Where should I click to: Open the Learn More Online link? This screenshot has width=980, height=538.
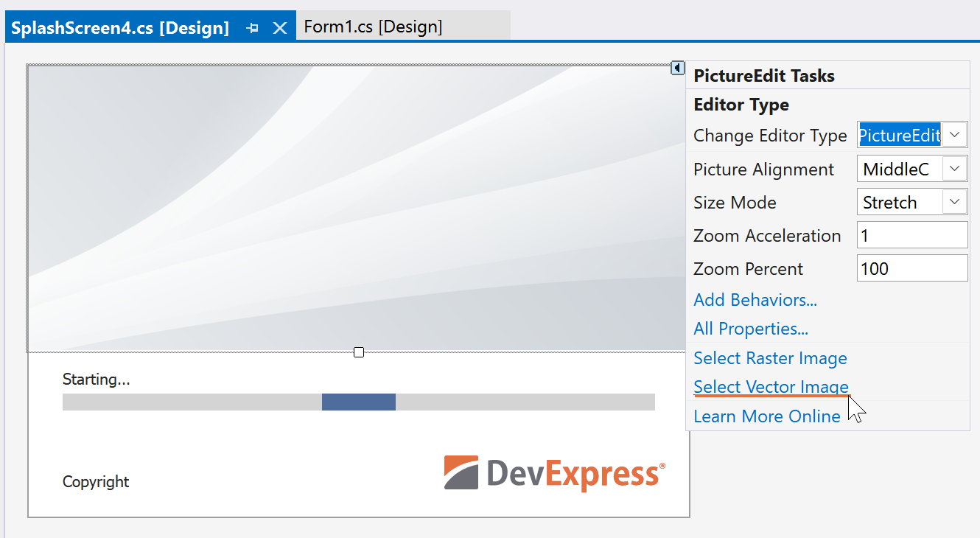767,416
